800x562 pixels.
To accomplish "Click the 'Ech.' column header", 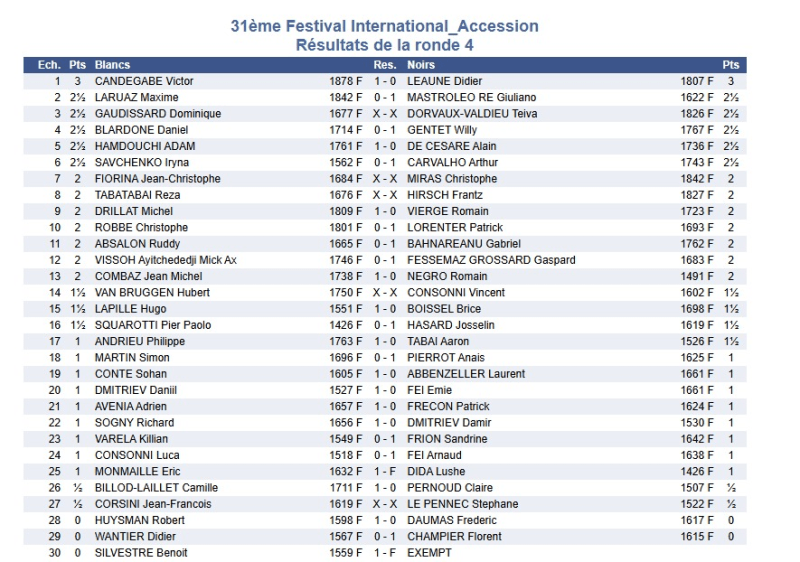I will (x=49, y=65).
